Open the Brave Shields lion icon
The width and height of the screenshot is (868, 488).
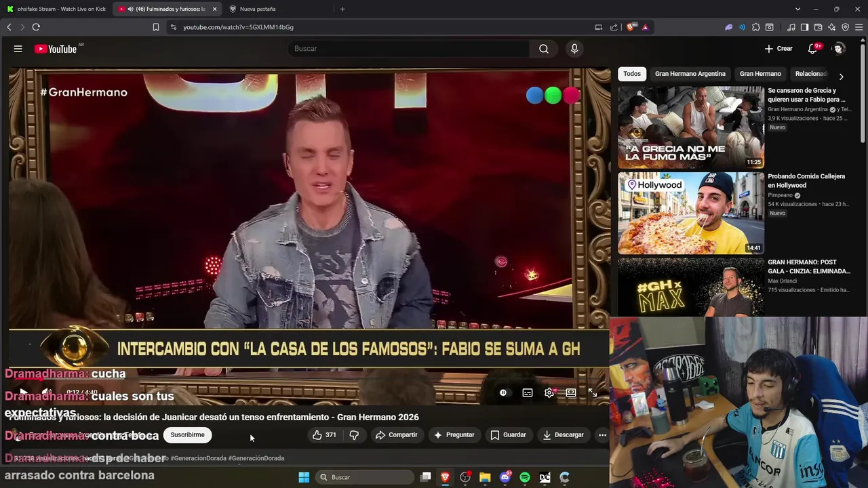pyautogui.click(x=631, y=27)
